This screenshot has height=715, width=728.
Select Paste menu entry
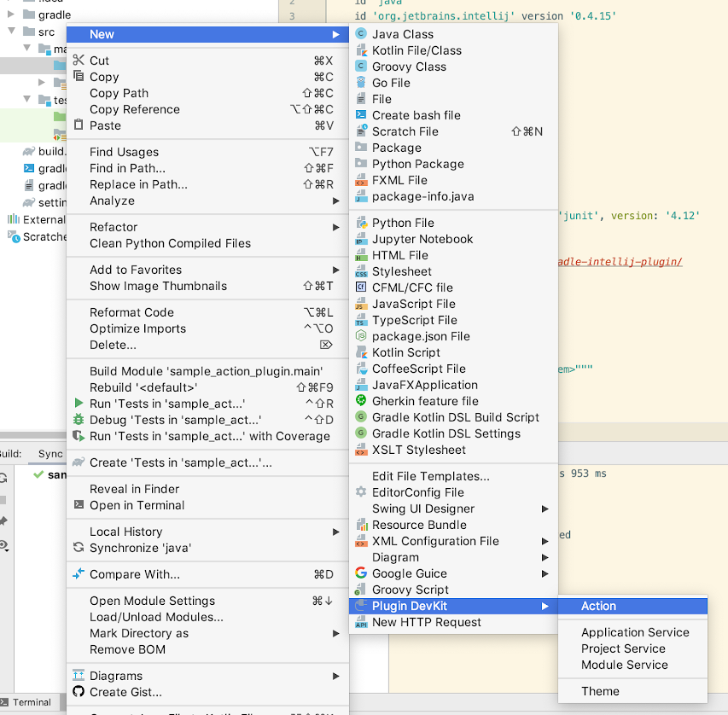point(207,125)
